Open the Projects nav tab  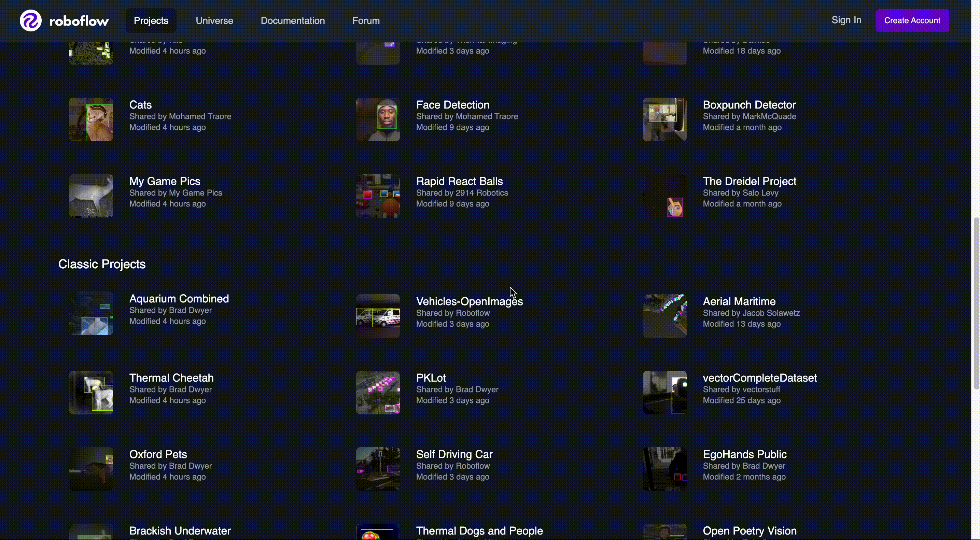151,20
